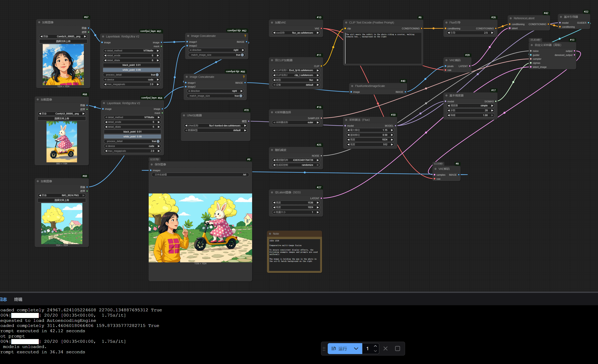Collapse the Flux引导 node

tap(446, 22)
